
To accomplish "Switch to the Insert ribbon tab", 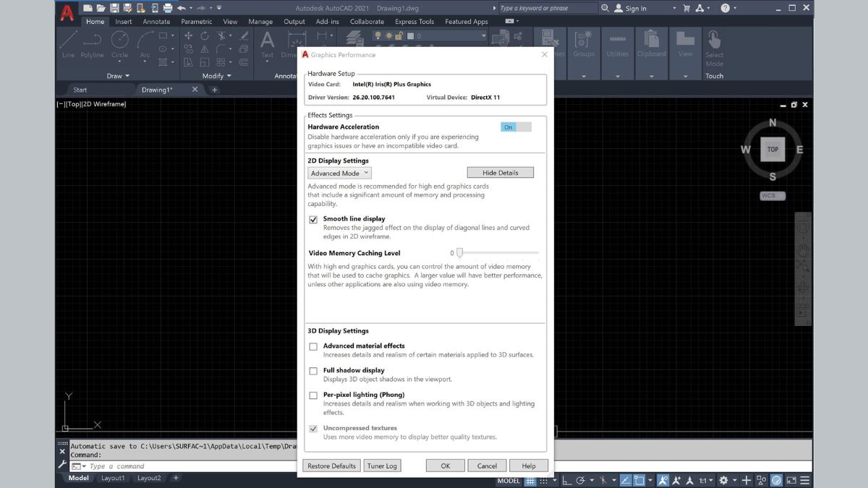I will pyautogui.click(x=124, y=22).
